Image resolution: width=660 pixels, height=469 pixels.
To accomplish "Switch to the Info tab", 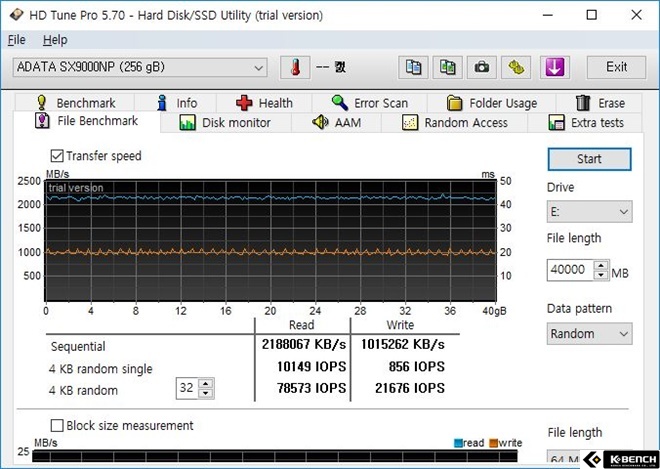I will (176, 103).
